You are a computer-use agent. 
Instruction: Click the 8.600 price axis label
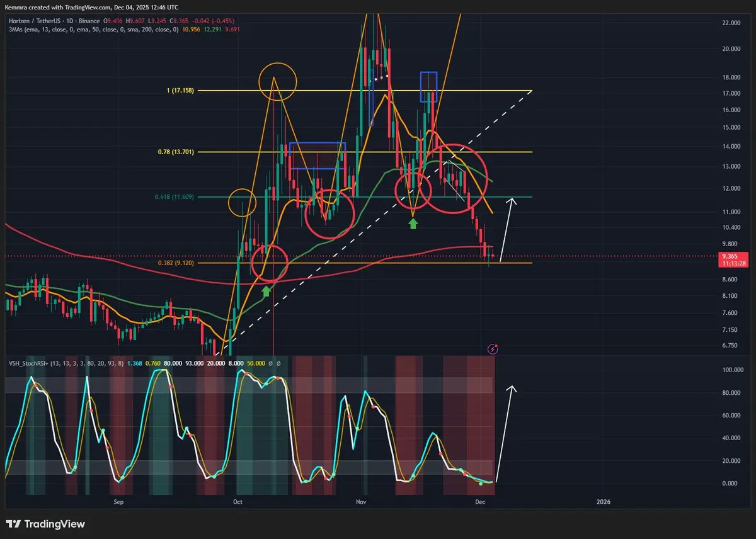pos(730,280)
